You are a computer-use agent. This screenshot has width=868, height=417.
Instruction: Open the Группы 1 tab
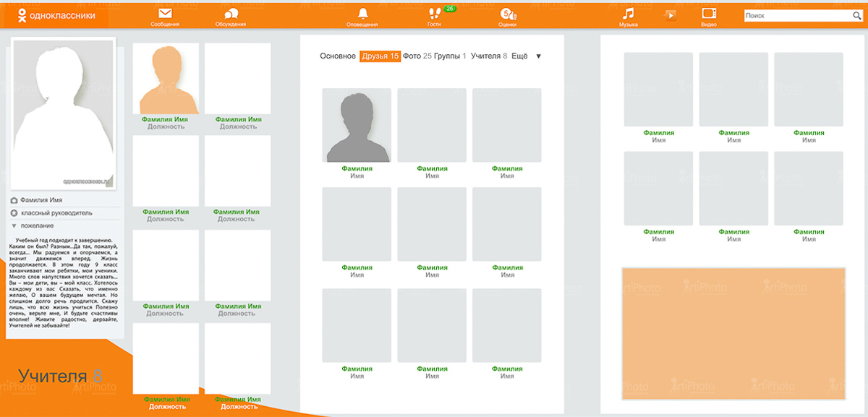450,56
